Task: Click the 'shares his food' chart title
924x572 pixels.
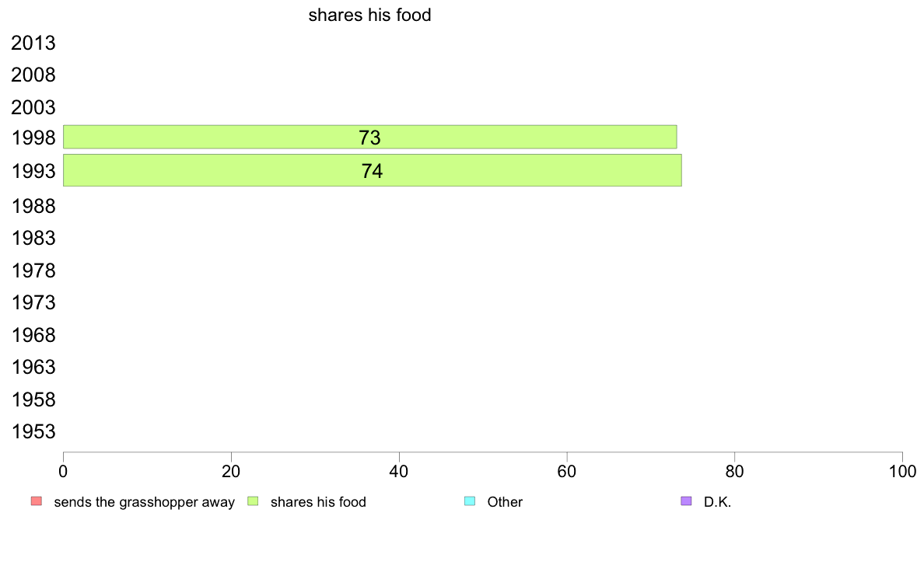Action: click(x=369, y=15)
